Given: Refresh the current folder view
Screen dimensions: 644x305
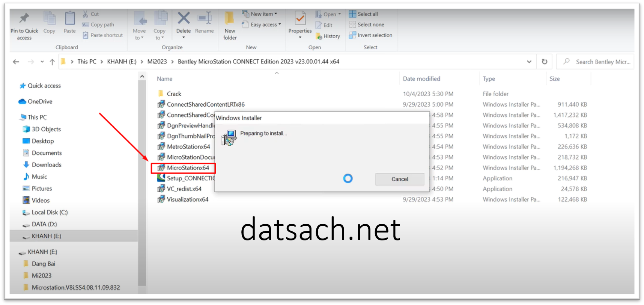Looking at the screenshot, I should pos(544,62).
